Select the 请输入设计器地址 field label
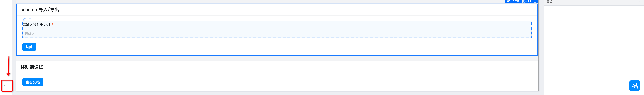The height and width of the screenshot is (95, 644). [37, 25]
